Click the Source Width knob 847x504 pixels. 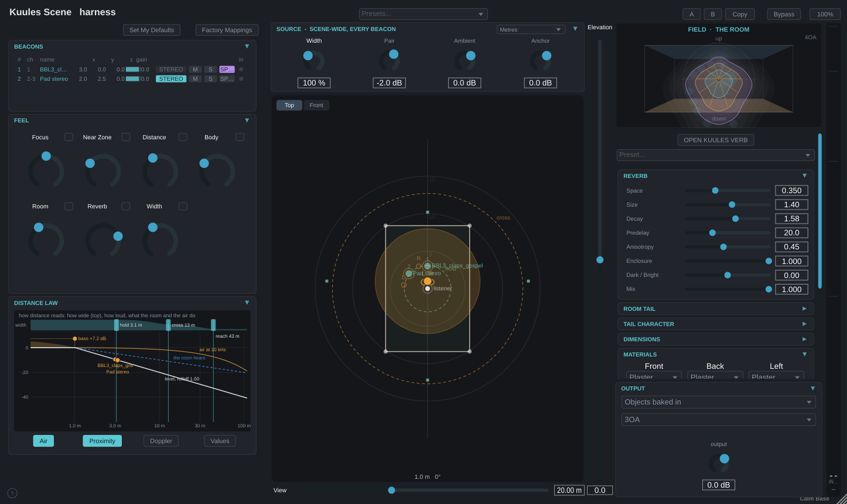(314, 61)
